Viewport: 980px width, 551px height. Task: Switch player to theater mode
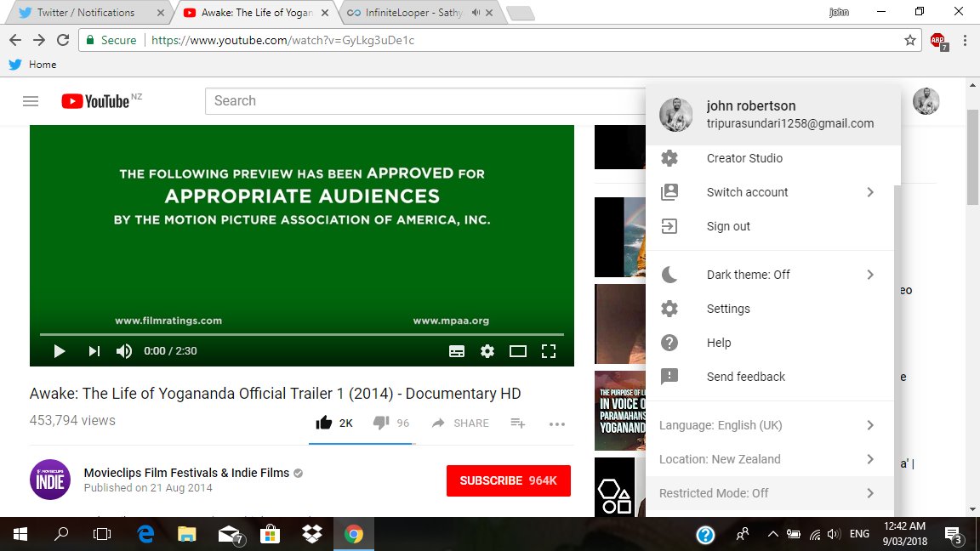click(517, 351)
